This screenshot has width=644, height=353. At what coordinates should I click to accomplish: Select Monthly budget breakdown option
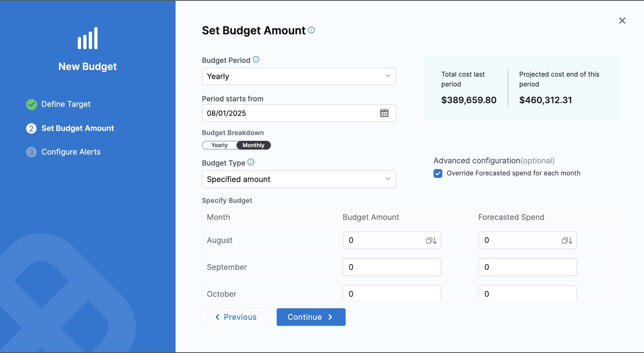click(253, 145)
